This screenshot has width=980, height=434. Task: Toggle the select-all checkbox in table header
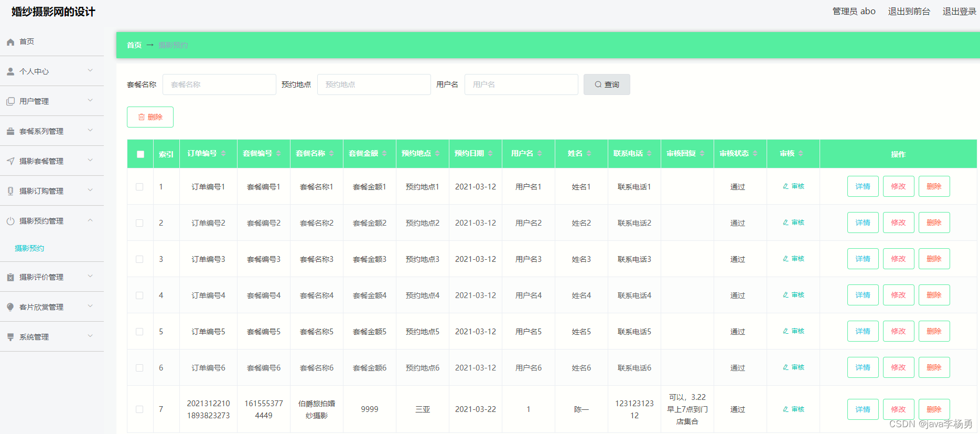coord(141,154)
